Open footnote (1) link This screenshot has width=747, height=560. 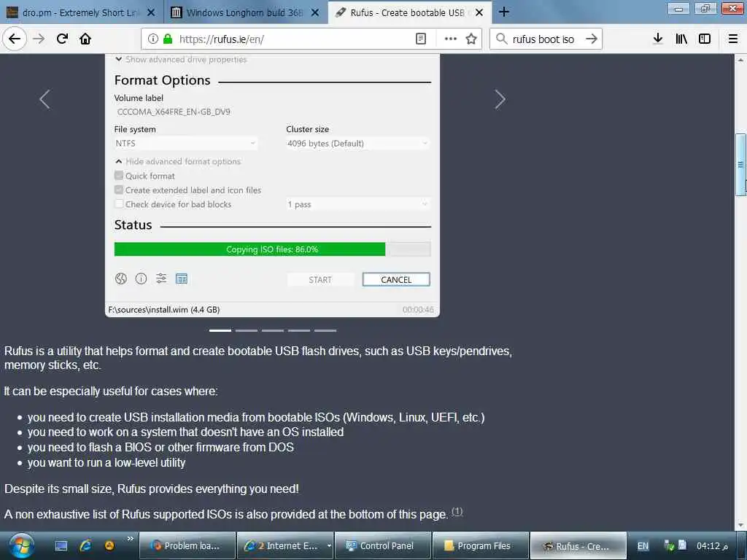(x=457, y=511)
